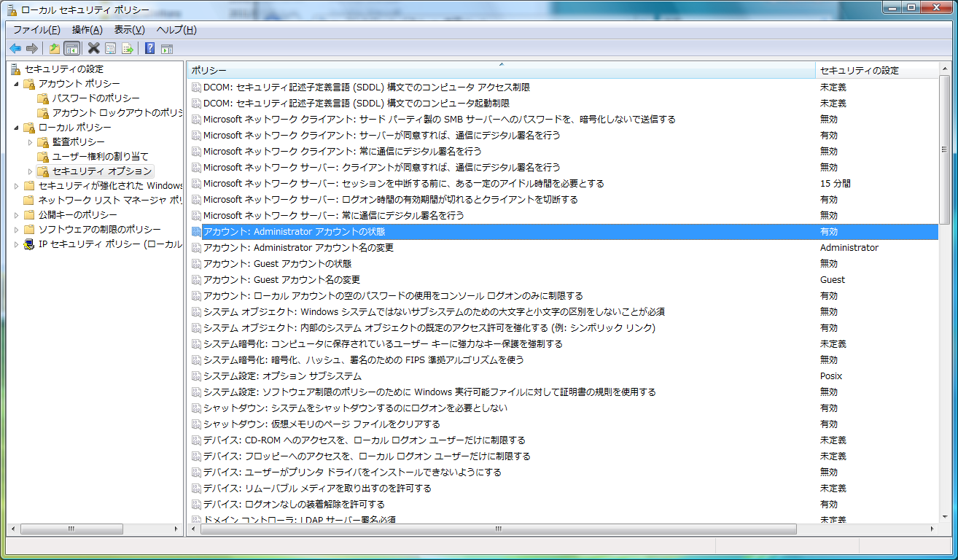The width and height of the screenshot is (958, 560).
Task: Select ユーザー権利の割り当て in the tree
Action: (100, 157)
